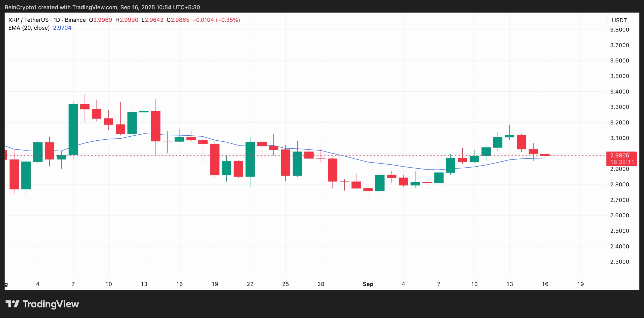Click the close value C2.9865 in legend

[179, 20]
